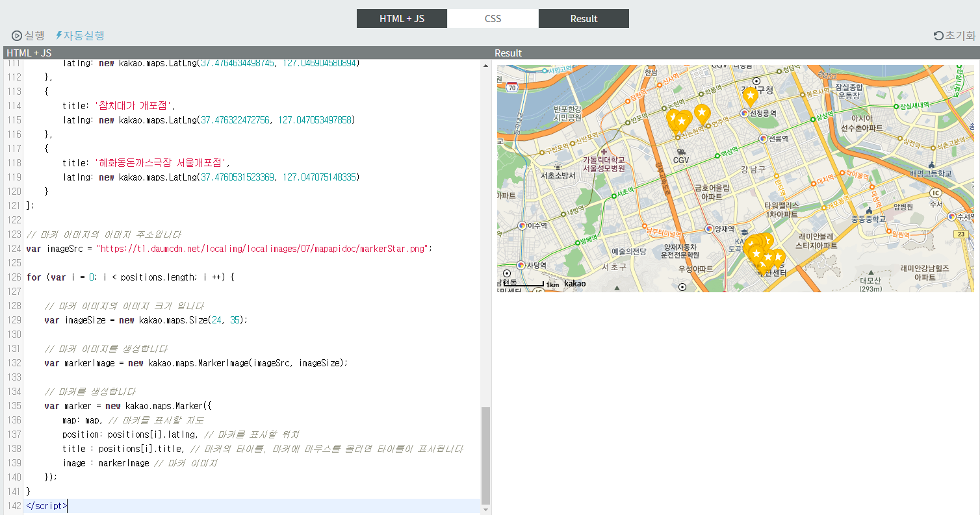
Task: Click the 아시아 선수촌아파트 label
Action: (x=862, y=123)
